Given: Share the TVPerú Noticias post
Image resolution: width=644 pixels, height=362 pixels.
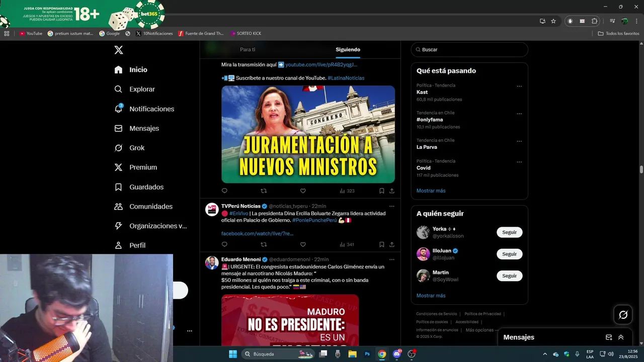Looking at the screenshot, I should pos(392,244).
